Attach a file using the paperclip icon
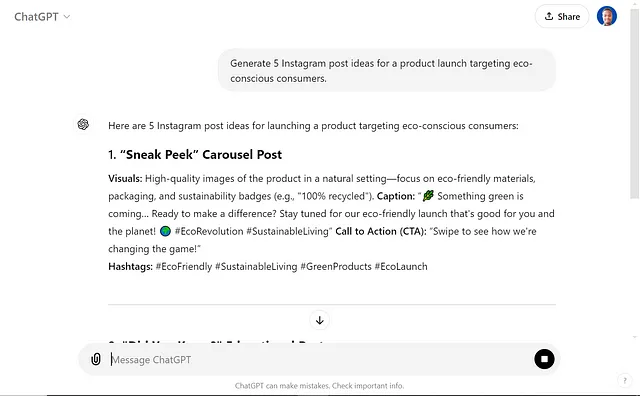The width and height of the screenshot is (640, 396). click(x=96, y=359)
